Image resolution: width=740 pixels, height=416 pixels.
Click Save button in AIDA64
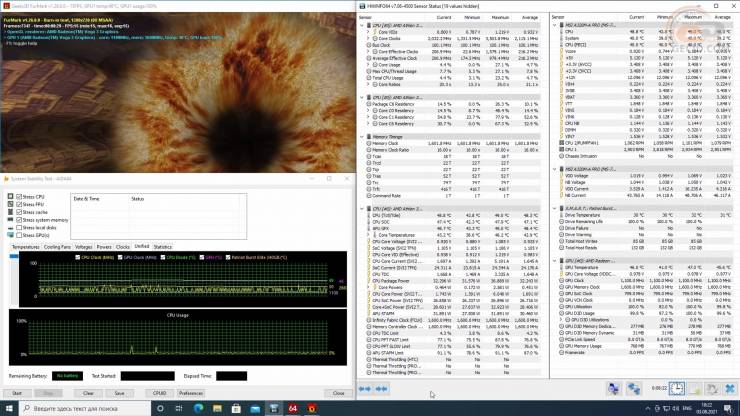[119, 393]
